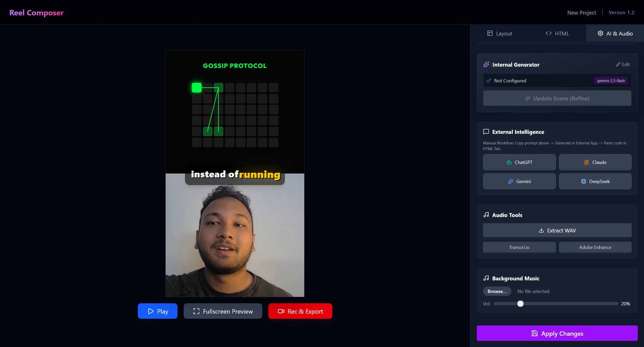Open ChatGPT external generator
The height and width of the screenshot is (347, 644).
(519, 162)
